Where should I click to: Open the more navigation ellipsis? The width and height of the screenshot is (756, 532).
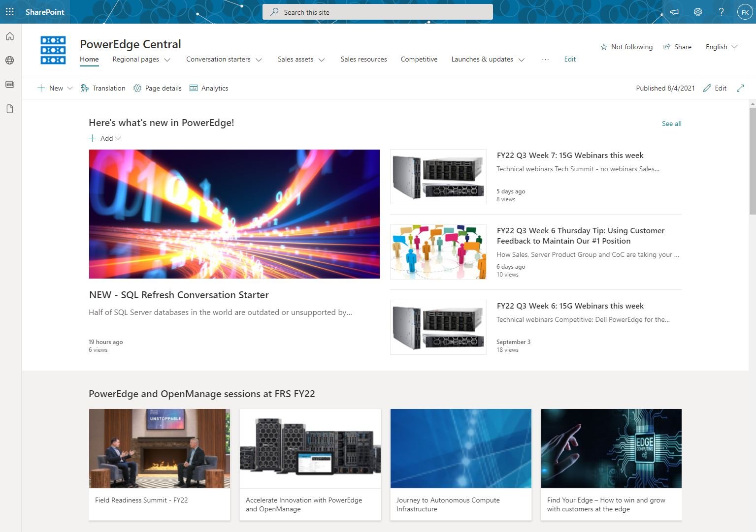point(545,59)
